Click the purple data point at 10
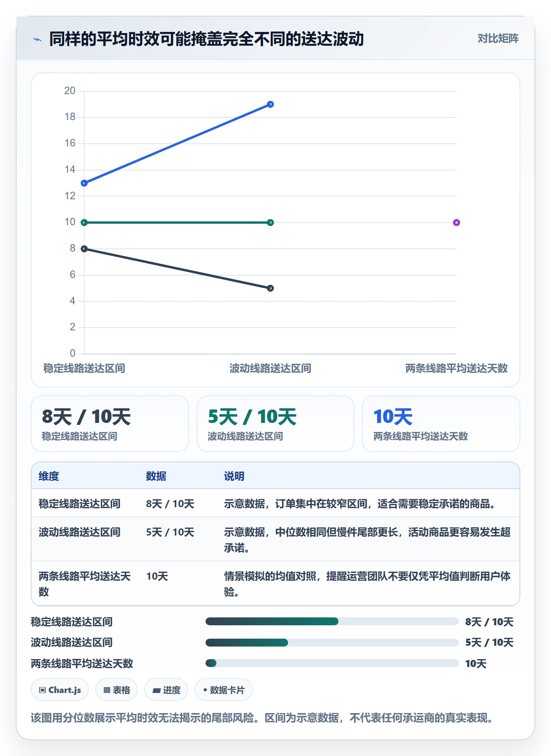 pos(457,222)
